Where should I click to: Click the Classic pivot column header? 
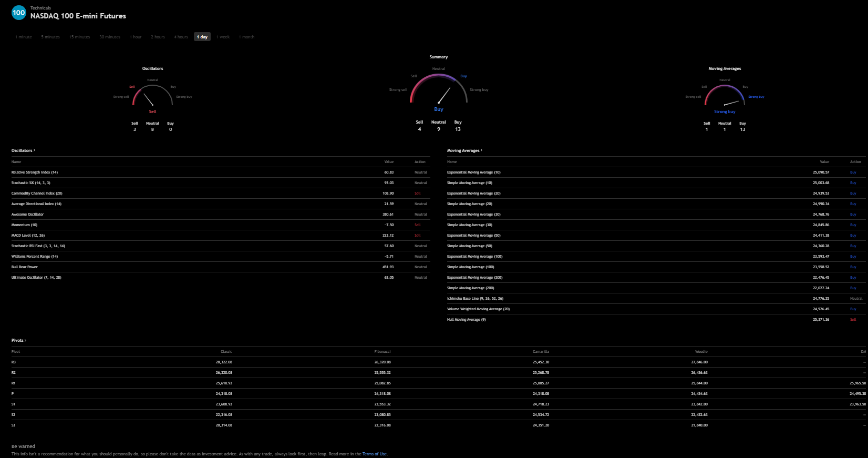tap(226, 352)
